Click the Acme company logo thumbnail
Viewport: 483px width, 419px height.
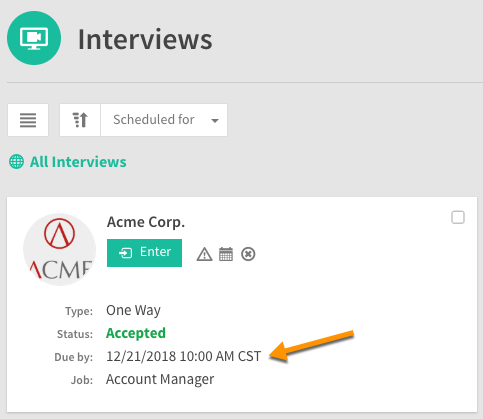click(59, 249)
